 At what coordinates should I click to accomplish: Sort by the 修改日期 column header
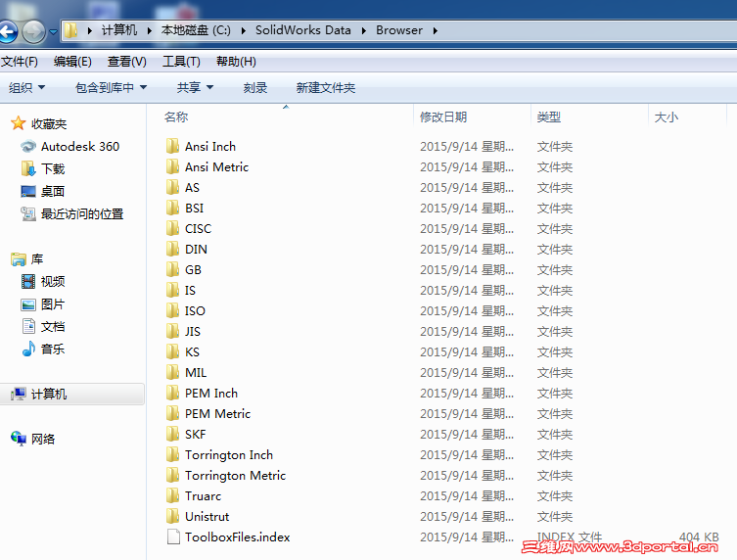pos(443,117)
